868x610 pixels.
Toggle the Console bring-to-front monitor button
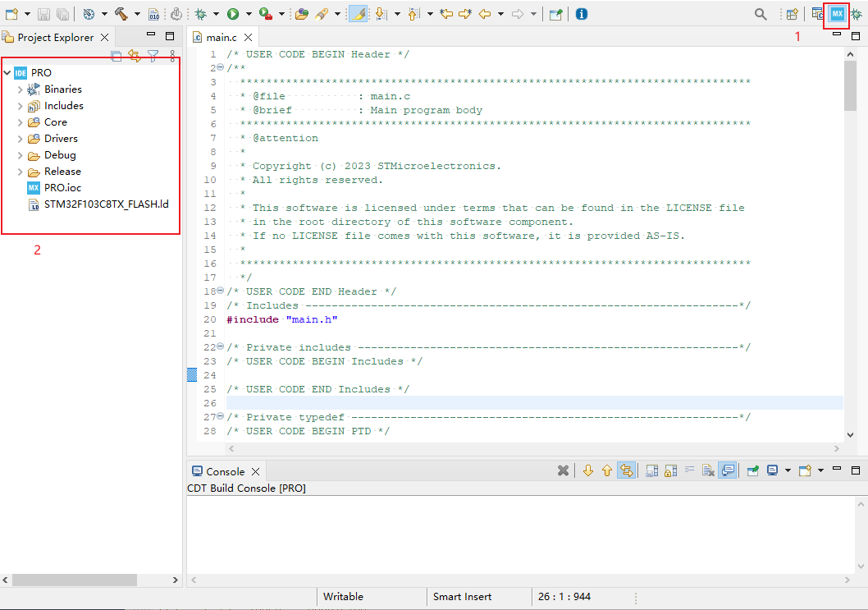(728, 471)
